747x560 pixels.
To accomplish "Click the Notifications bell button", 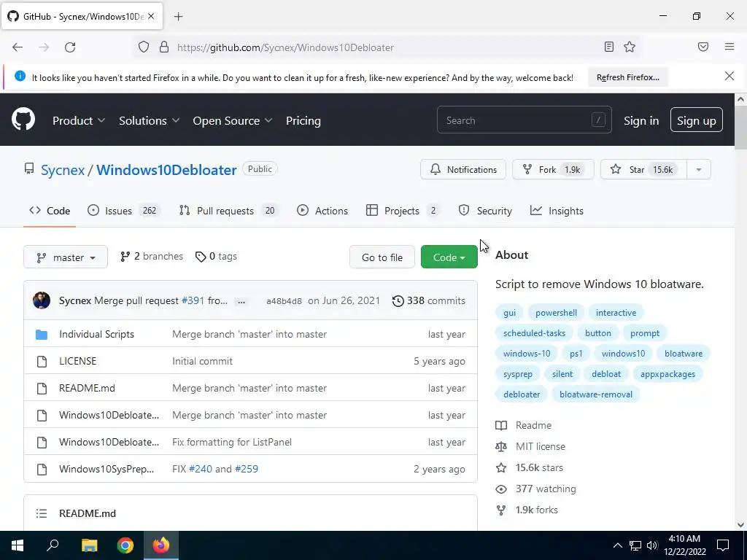I will tap(463, 169).
